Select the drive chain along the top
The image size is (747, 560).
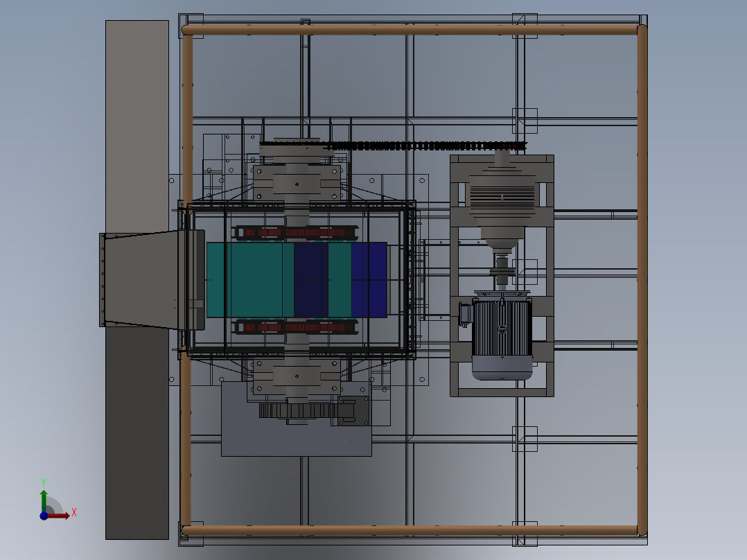click(x=430, y=146)
